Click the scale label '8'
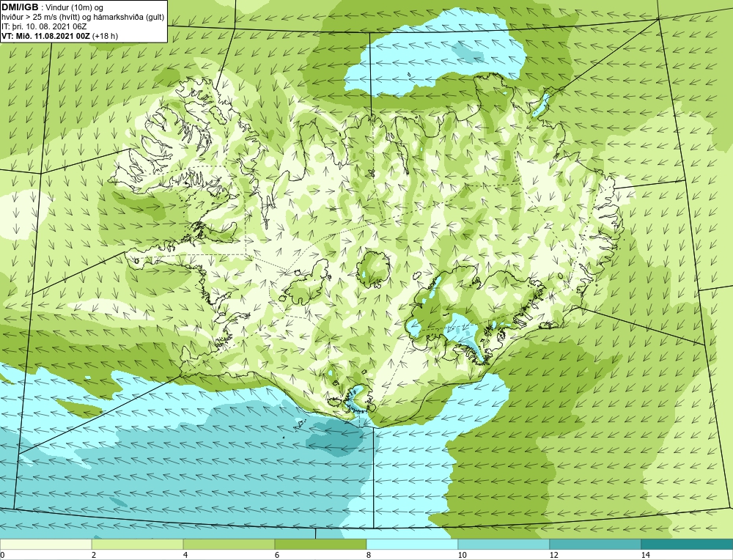This screenshot has width=733, height=560. pos(369,555)
